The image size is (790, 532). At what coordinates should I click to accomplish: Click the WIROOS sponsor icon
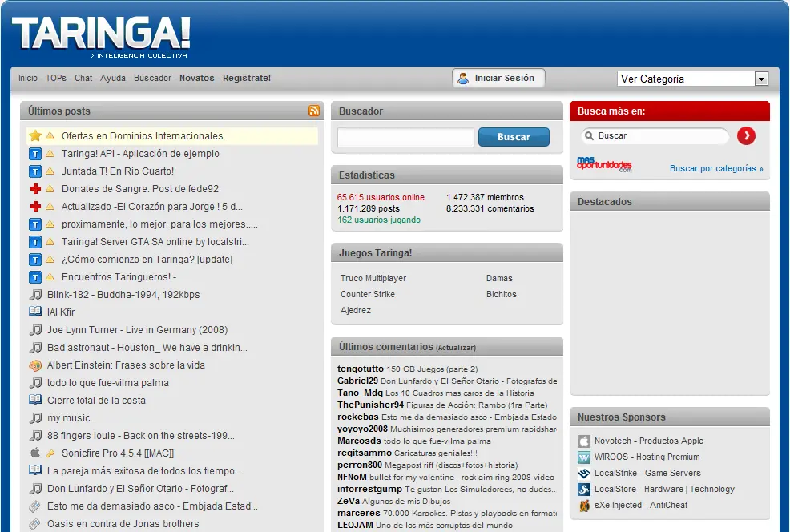click(584, 457)
